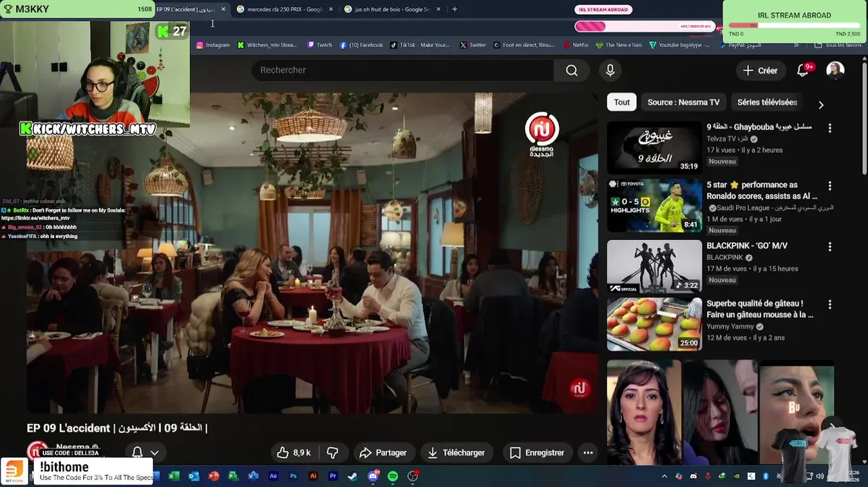
Task: Open options menu for Ronaldo video
Action: [829, 185]
